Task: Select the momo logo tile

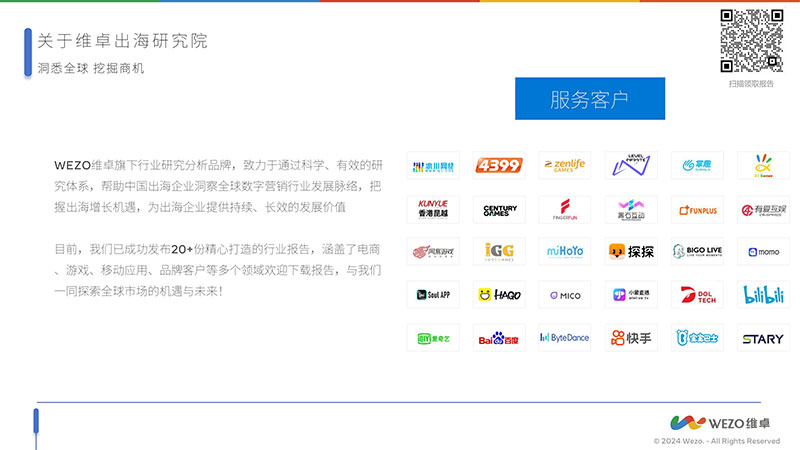Action: pyautogui.click(x=763, y=251)
